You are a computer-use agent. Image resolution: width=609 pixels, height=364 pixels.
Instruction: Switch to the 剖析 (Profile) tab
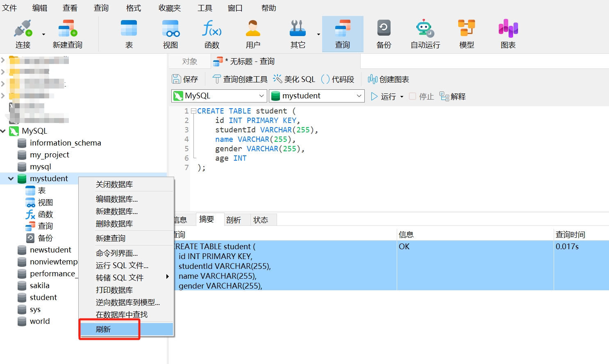click(234, 220)
